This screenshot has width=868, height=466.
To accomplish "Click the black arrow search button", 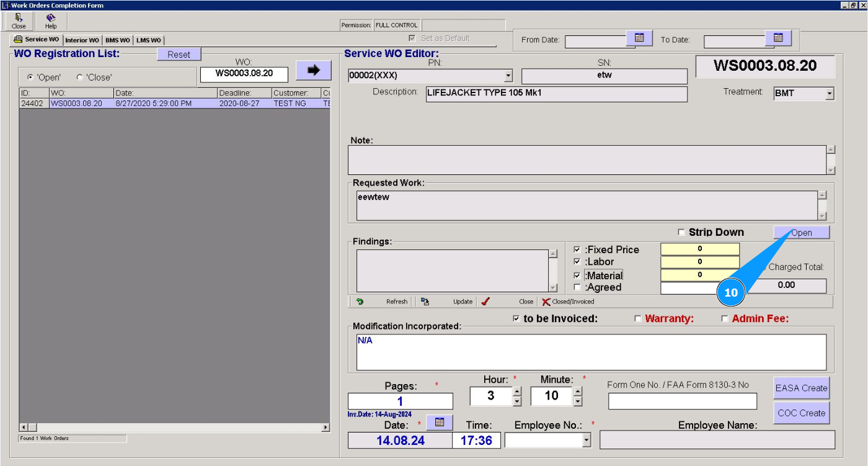I will (x=313, y=71).
